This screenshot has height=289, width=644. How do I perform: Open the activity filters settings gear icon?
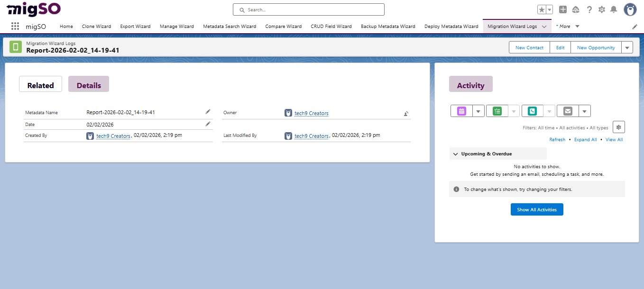618,127
